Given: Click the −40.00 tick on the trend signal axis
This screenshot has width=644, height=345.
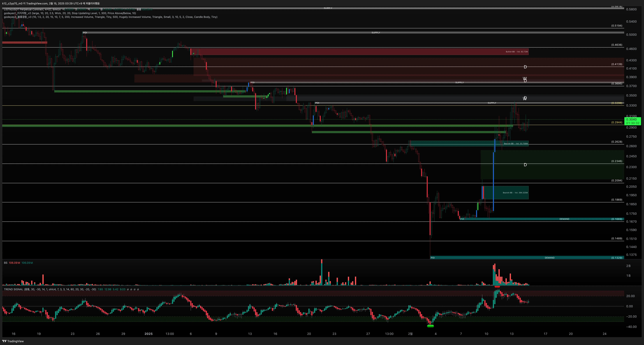Looking at the screenshot, I should tap(631, 327).
